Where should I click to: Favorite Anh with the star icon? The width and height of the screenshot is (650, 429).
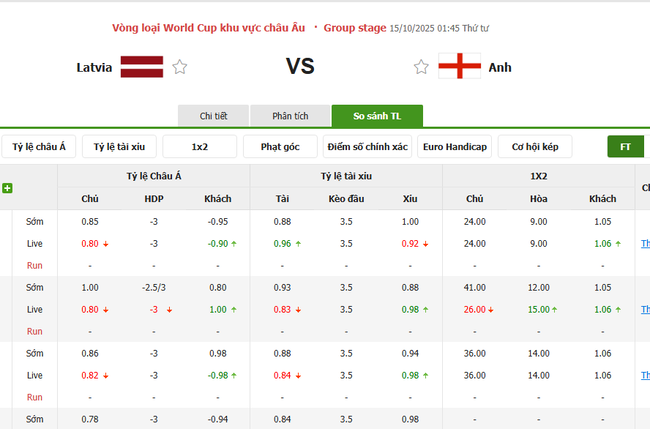[421, 67]
